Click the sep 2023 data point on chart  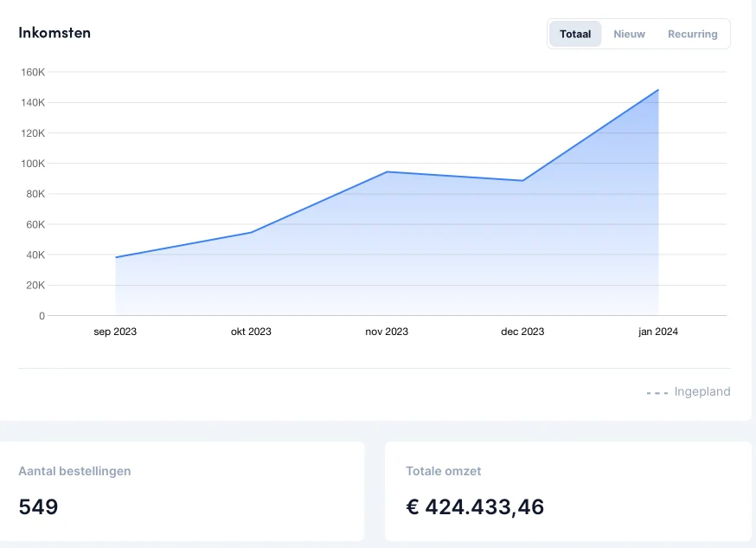tap(116, 257)
